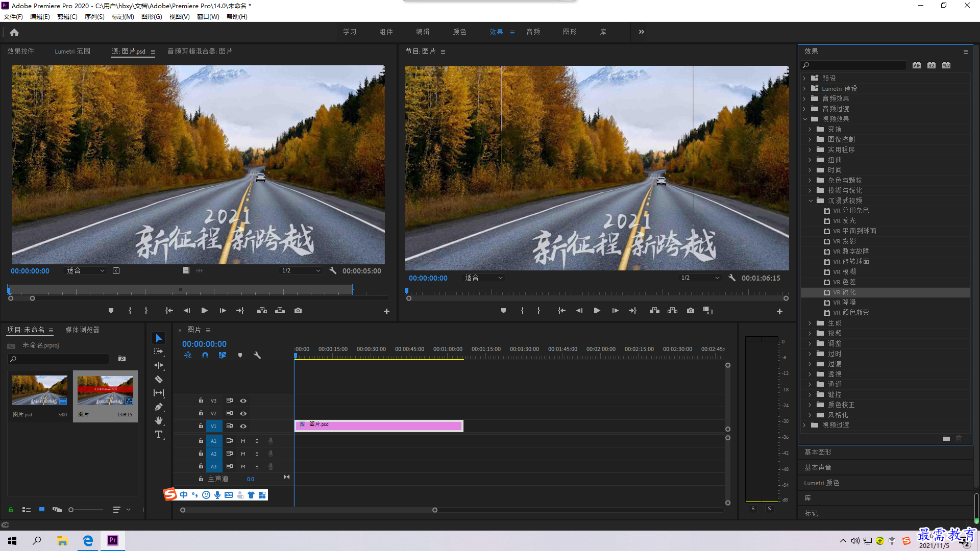Toggle V1 track output eye
Image resolution: width=980 pixels, height=551 pixels.
(x=243, y=426)
